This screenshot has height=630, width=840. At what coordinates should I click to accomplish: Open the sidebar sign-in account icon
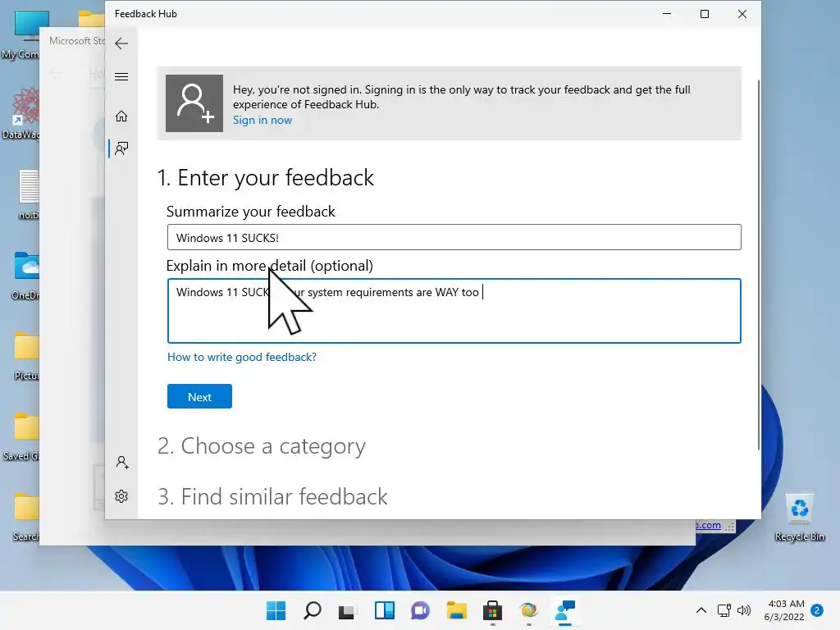click(x=122, y=463)
